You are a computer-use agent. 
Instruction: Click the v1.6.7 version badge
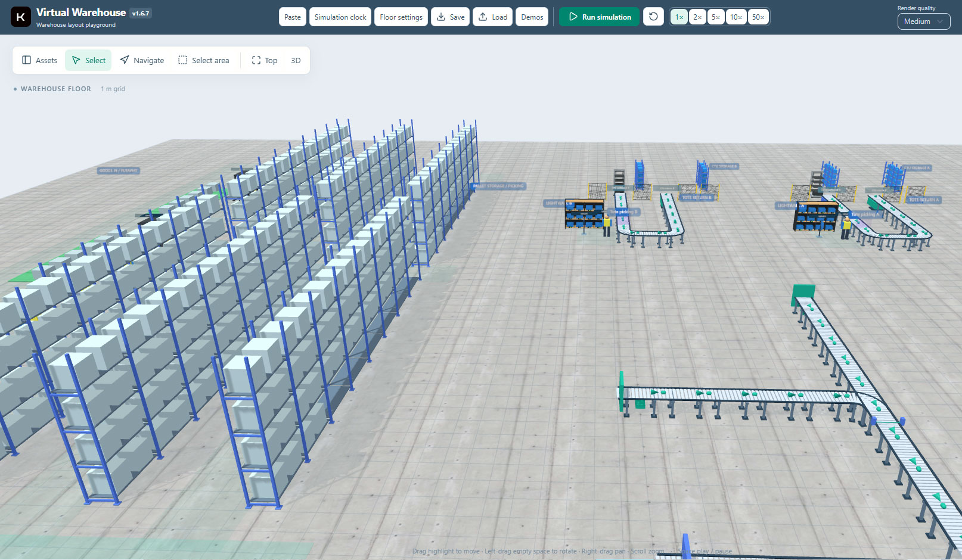tap(141, 13)
